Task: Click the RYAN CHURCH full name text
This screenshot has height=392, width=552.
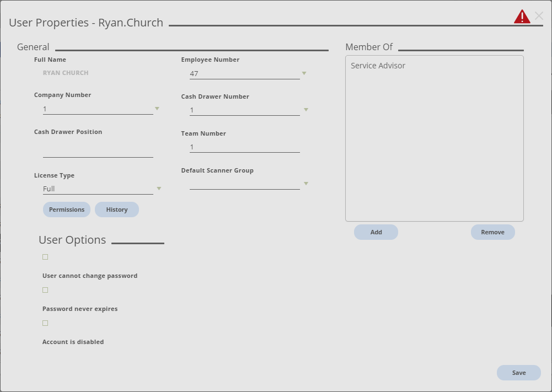Action: coord(66,73)
